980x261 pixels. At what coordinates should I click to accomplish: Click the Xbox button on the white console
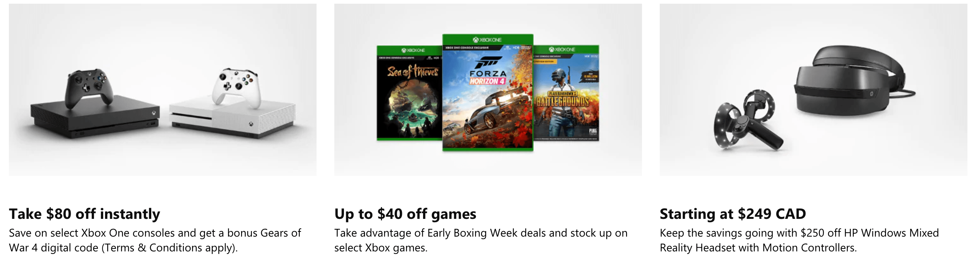click(x=251, y=124)
